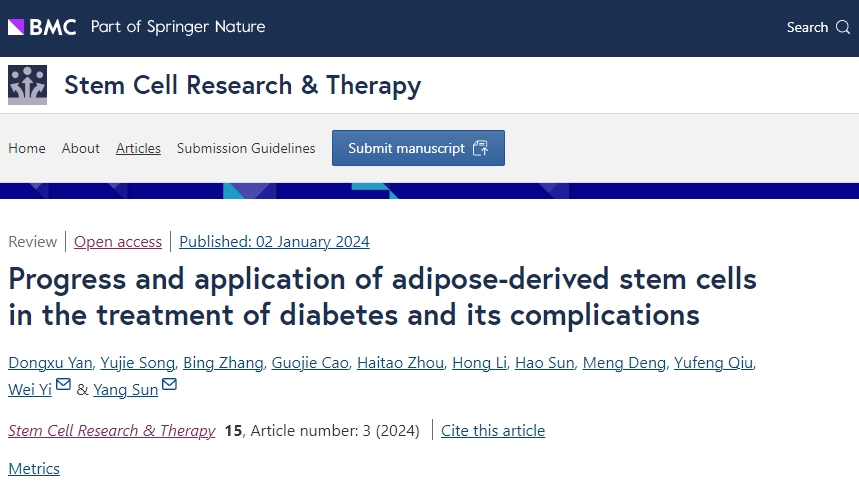
Task: Go to the Articles section
Action: (x=138, y=148)
